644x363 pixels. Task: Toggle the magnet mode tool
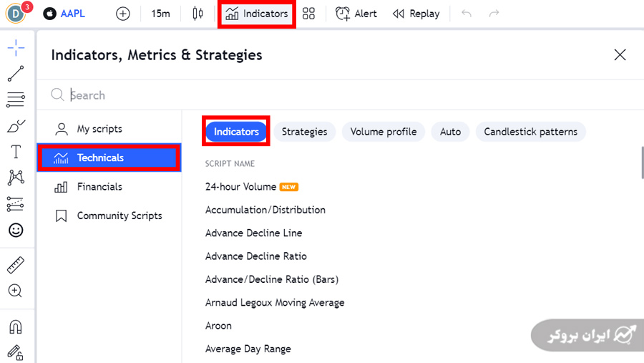point(16,326)
